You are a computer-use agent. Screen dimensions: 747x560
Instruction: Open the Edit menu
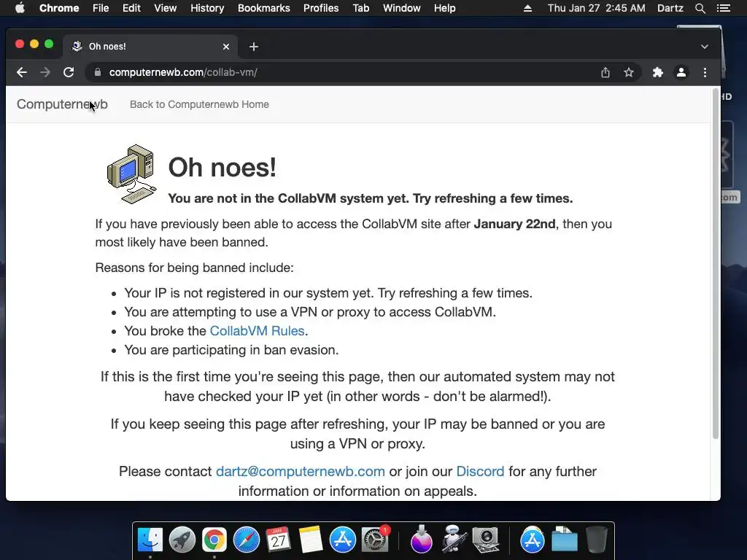[x=131, y=8]
